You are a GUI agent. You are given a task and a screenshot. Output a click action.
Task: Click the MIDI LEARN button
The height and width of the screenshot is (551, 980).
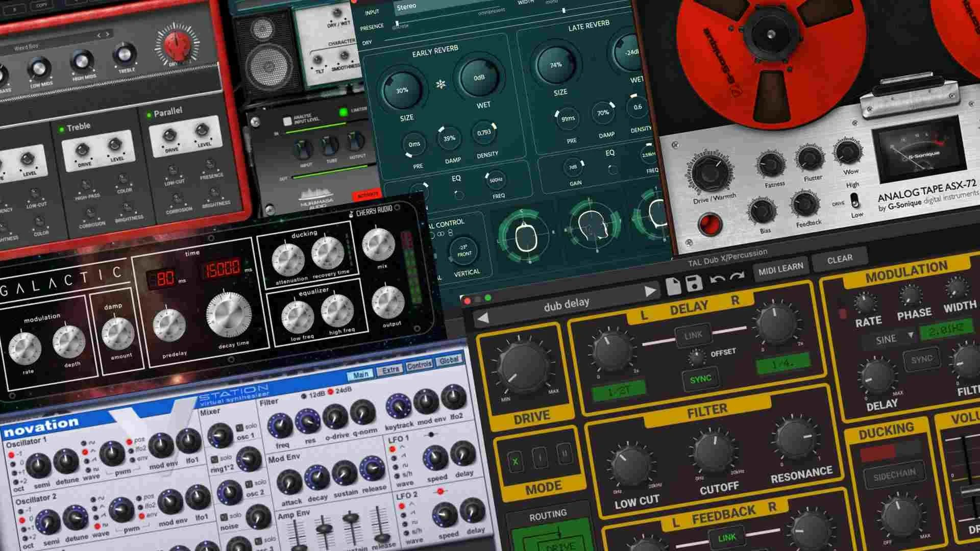pyautogui.click(x=780, y=267)
